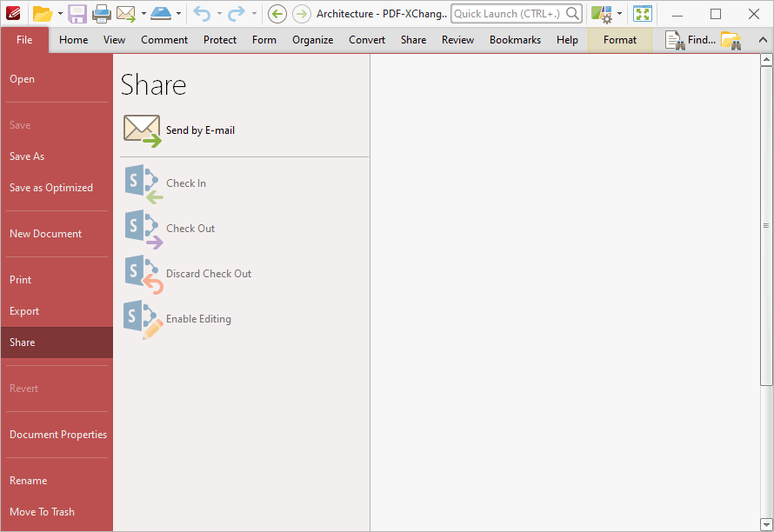Select Check In from SharePoint options
This screenshot has width=774, height=532.
point(185,183)
